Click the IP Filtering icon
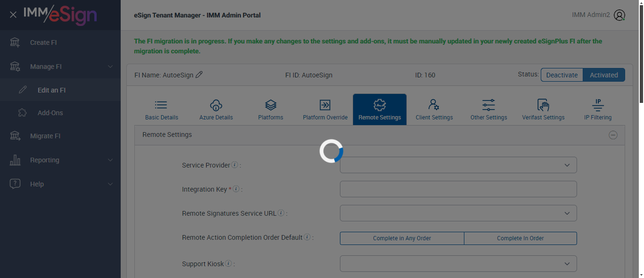 coord(598,105)
